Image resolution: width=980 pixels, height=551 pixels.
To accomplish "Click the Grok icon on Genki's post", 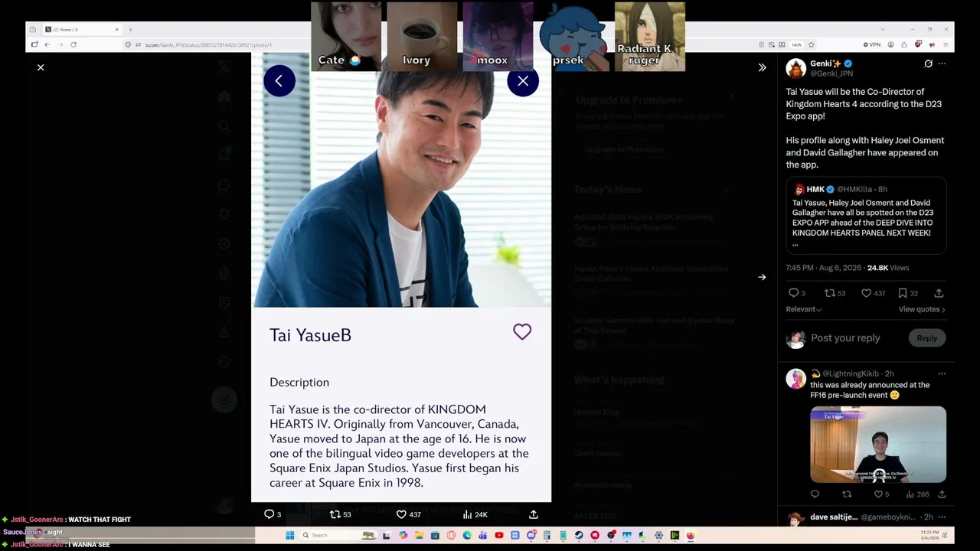I will click(x=928, y=64).
